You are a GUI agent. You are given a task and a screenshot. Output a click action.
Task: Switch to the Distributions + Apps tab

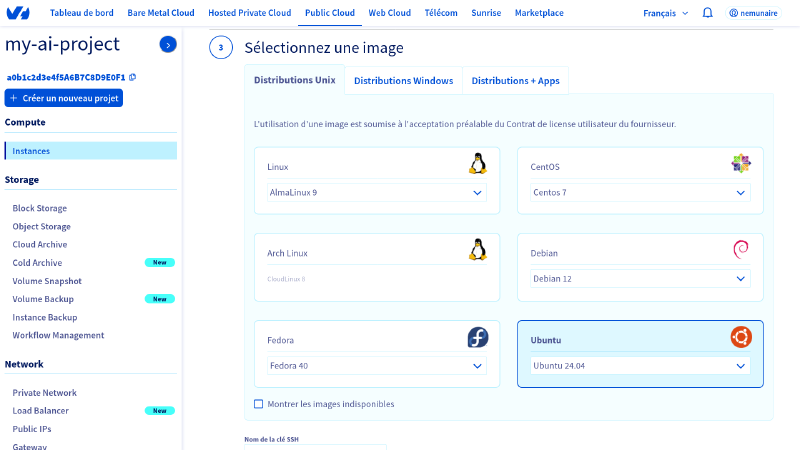[x=515, y=81]
